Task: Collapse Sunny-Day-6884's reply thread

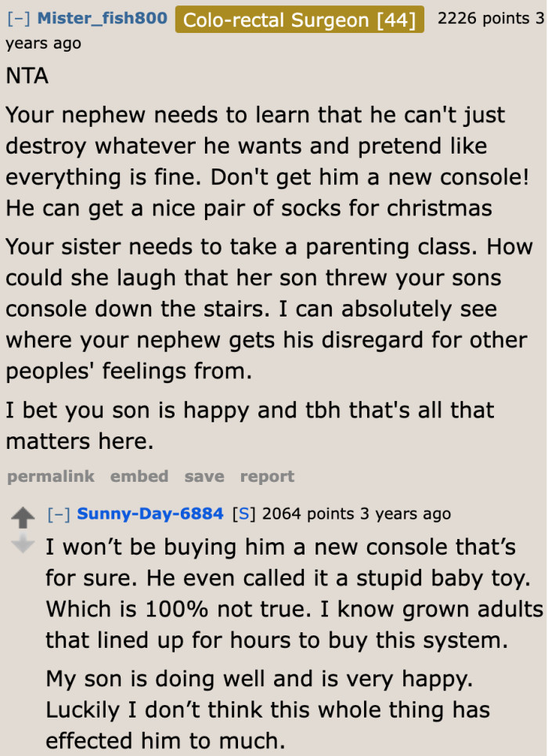Action: [x=58, y=514]
